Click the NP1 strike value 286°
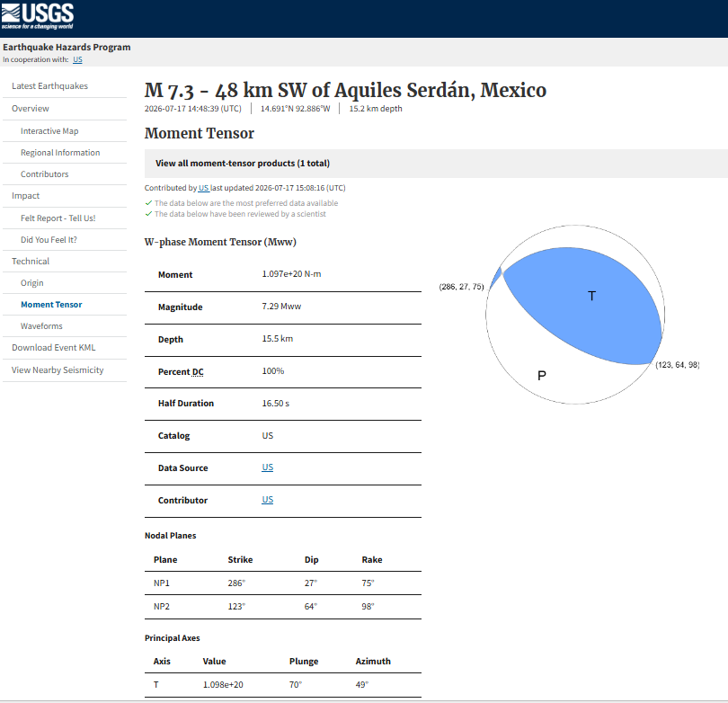The height and width of the screenshot is (703, 728). click(x=236, y=583)
